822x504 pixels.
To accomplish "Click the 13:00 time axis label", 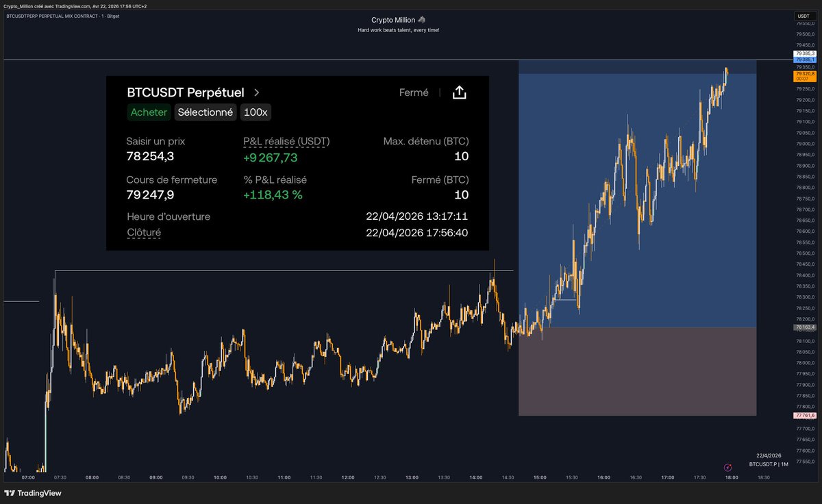I will coord(412,478).
